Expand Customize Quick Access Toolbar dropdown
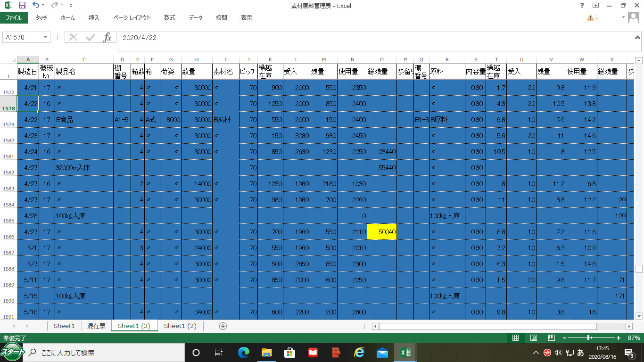The height and width of the screenshot is (362, 644). [x=71, y=6]
